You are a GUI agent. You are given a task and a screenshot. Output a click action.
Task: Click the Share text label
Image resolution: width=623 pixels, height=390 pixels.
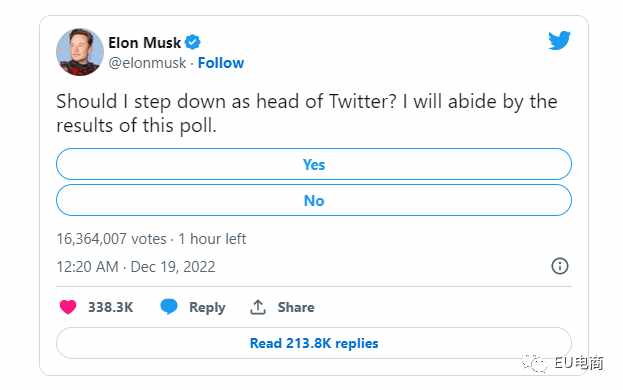pos(296,307)
